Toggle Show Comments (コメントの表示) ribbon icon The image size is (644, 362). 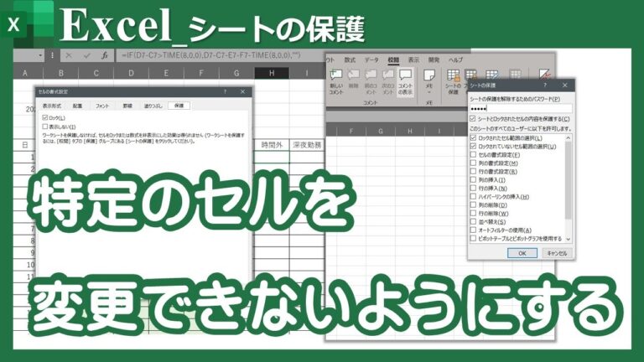tap(405, 80)
